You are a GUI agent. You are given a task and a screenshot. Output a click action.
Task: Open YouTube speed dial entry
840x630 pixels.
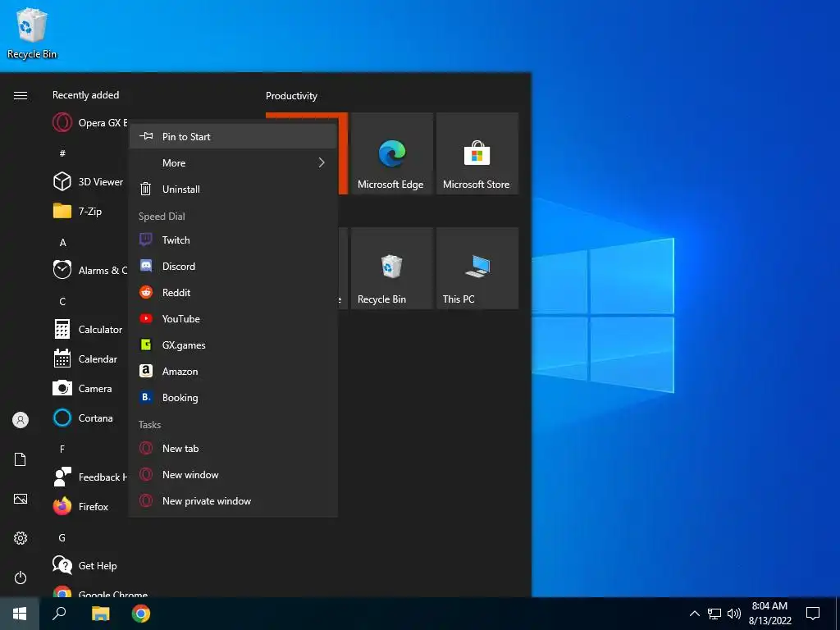[233, 319]
